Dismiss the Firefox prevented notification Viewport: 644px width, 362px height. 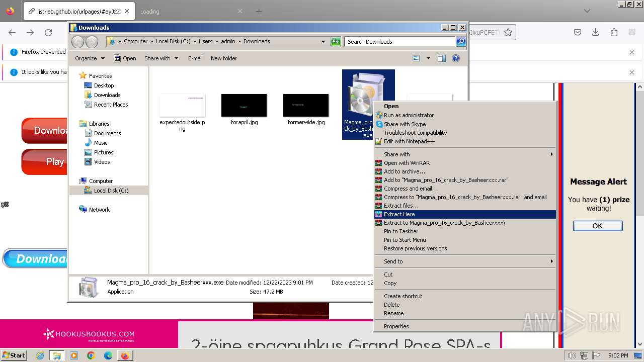632,52
